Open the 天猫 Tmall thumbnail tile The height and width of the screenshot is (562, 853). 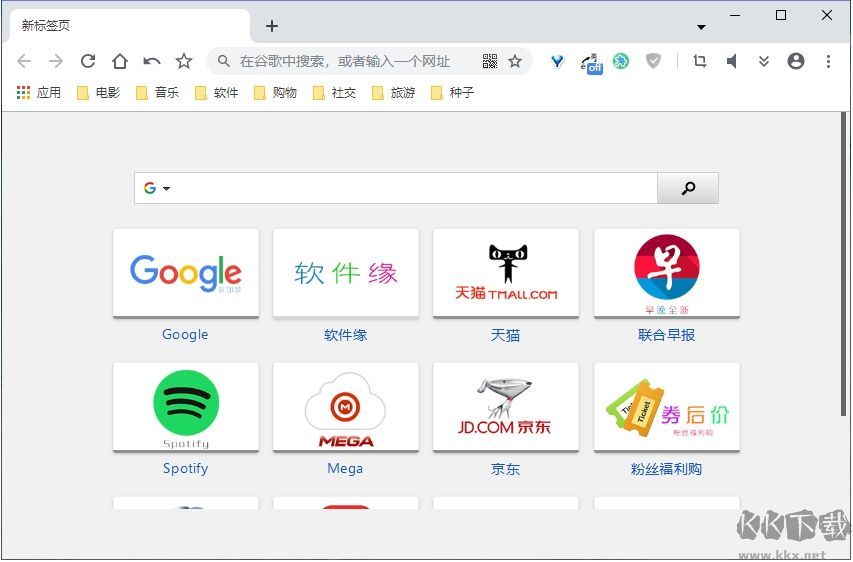pos(505,273)
